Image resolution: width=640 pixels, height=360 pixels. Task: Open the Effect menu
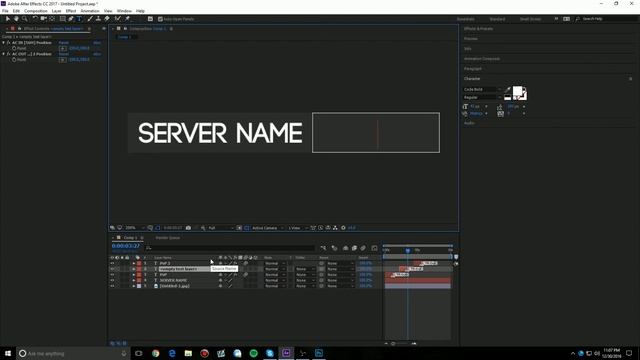click(71, 11)
